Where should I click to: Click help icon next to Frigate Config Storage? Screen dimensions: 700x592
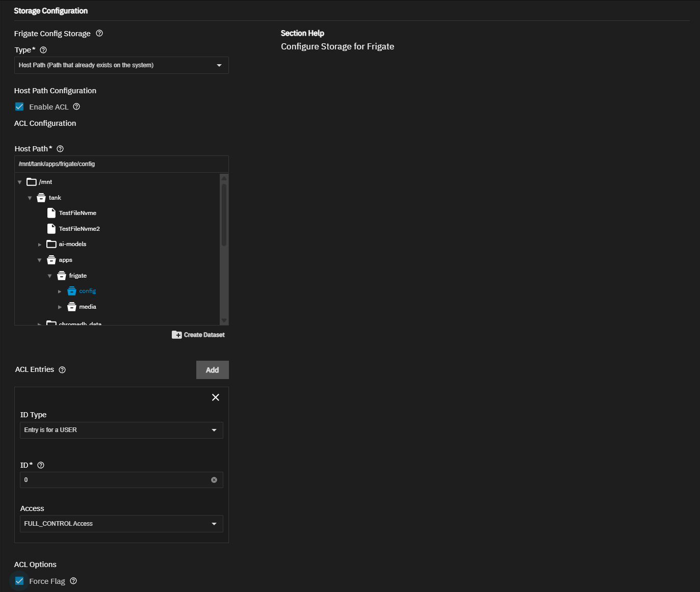[99, 34]
